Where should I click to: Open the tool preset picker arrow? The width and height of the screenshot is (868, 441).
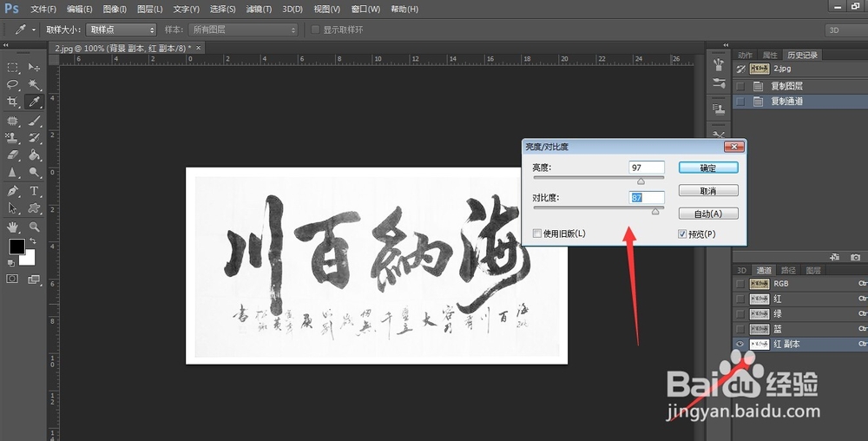pos(34,30)
